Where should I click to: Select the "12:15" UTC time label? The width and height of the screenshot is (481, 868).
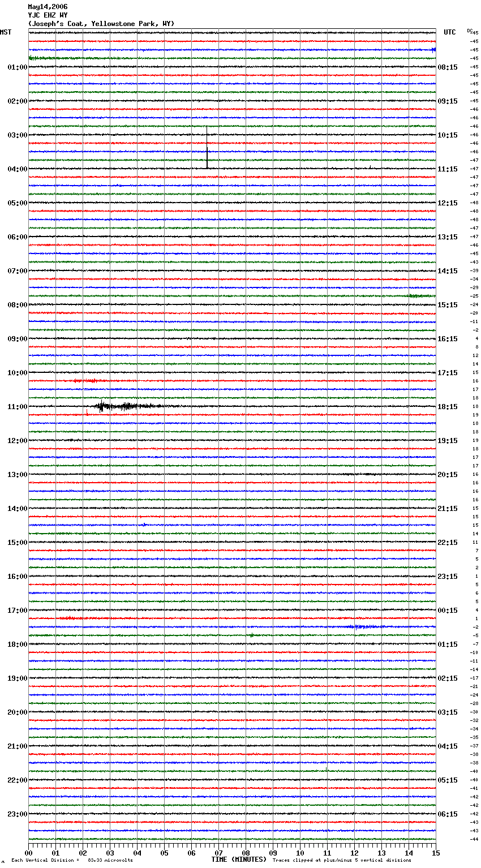point(448,203)
